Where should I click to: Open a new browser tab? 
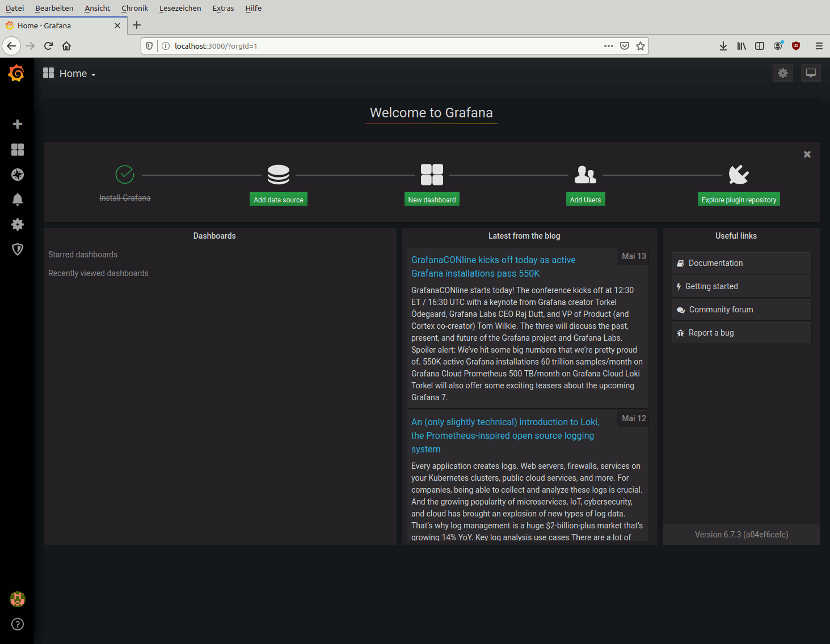click(137, 25)
